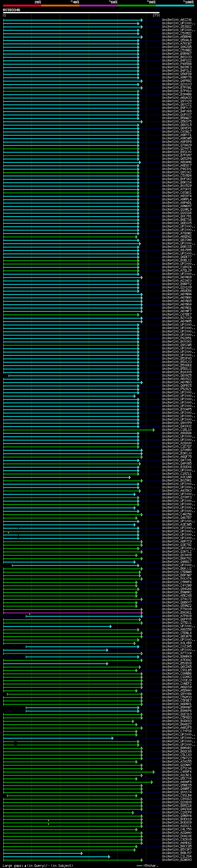Open hit UniRef100_B9RH67
This screenshot has height=868, width=197.
click(177, 54)
